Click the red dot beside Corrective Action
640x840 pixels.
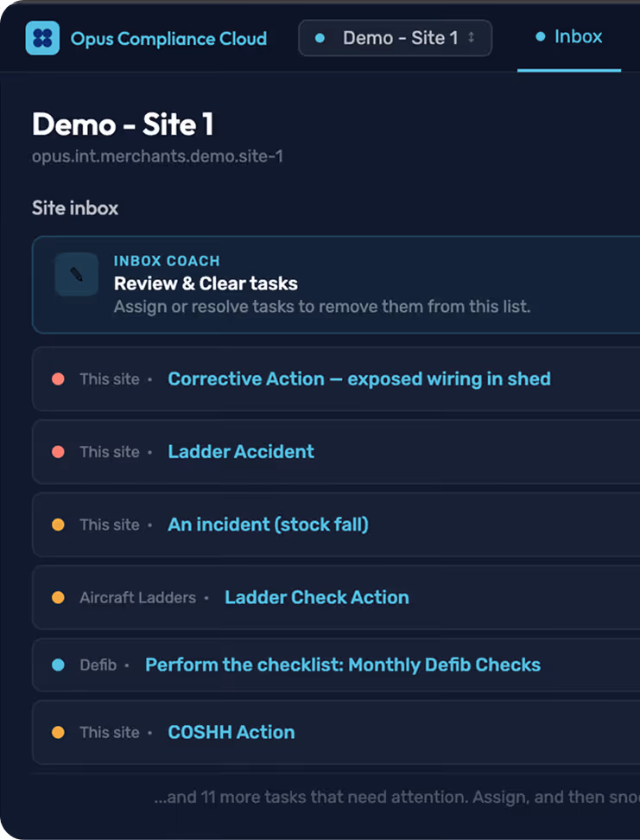tap(59, 379)
